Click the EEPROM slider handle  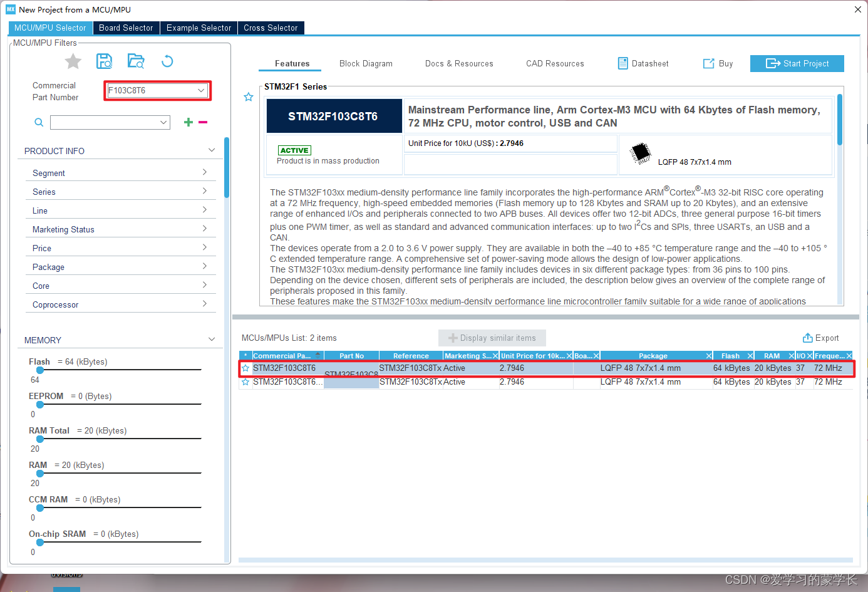click(x=40, y=405)
